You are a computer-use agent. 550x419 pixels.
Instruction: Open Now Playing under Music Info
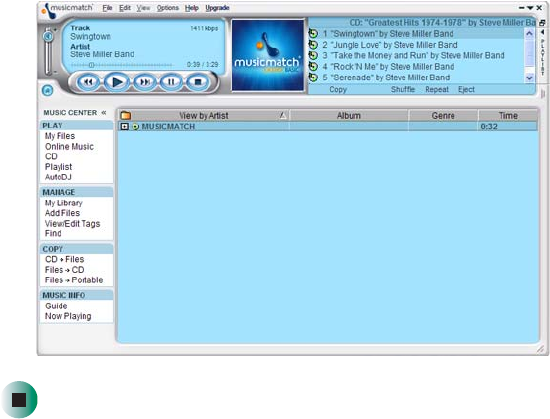tap(68, 316)
